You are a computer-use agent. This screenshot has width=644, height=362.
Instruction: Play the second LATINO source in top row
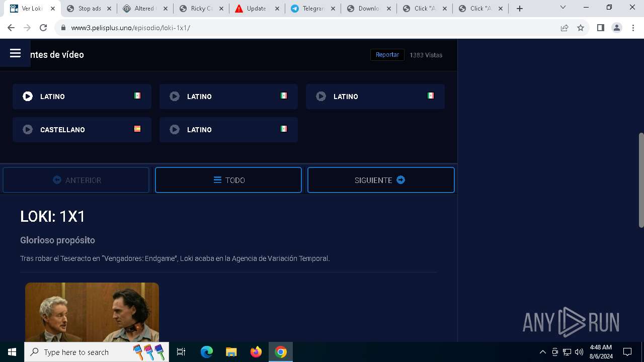[228, 97]
